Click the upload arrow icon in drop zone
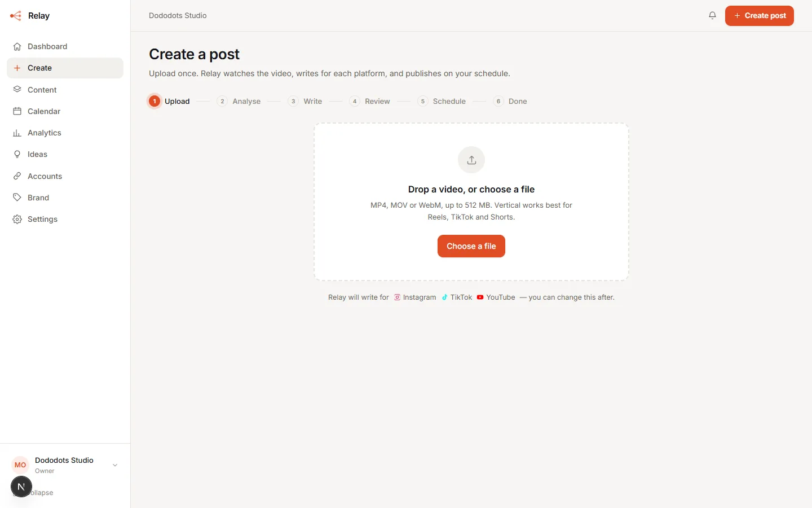The width and height of the screenshot is (812, 508). pyautogui.click(x=471, y=160)
